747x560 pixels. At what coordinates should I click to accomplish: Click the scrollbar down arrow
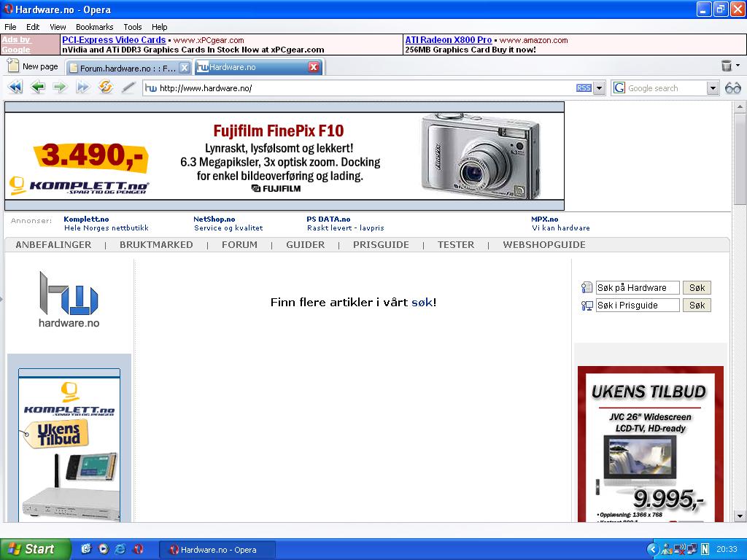tap(739, 516)
